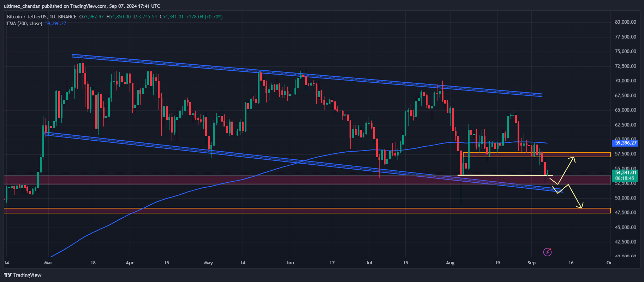
Task: Click the 42,500.00 price axis label
Action: 625,242
